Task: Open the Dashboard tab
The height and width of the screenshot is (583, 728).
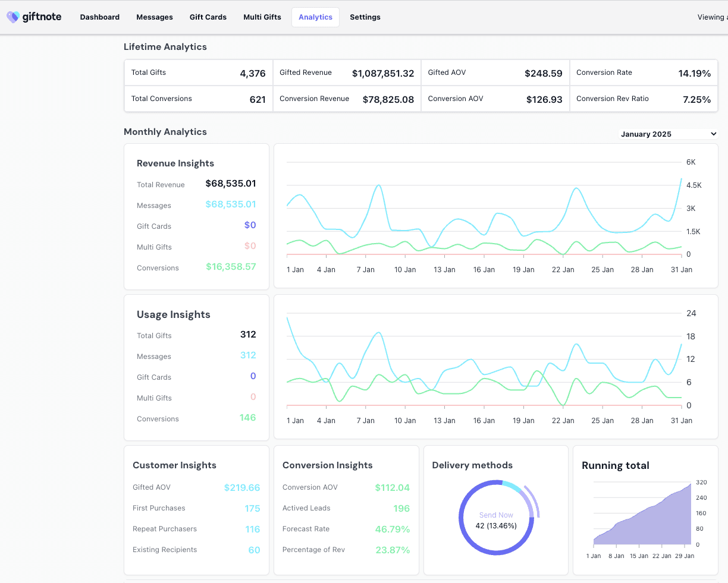Action: coord(100,17)
